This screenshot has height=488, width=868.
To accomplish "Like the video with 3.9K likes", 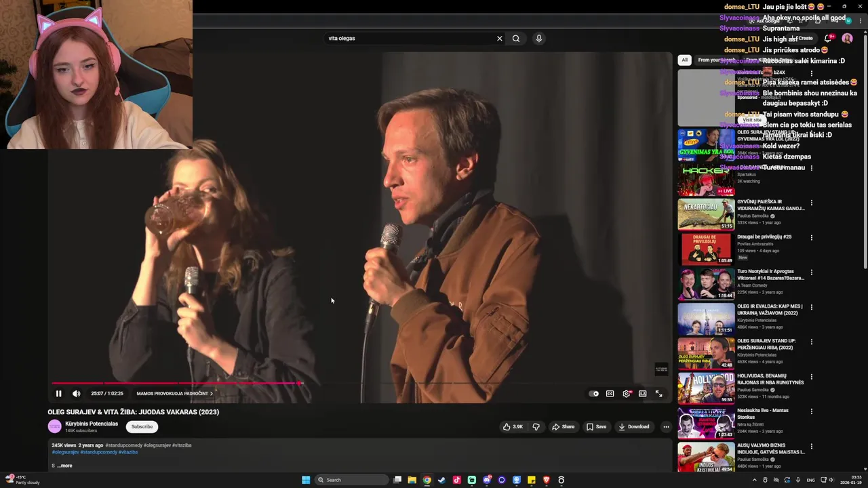I will click(x=513, y=427).
